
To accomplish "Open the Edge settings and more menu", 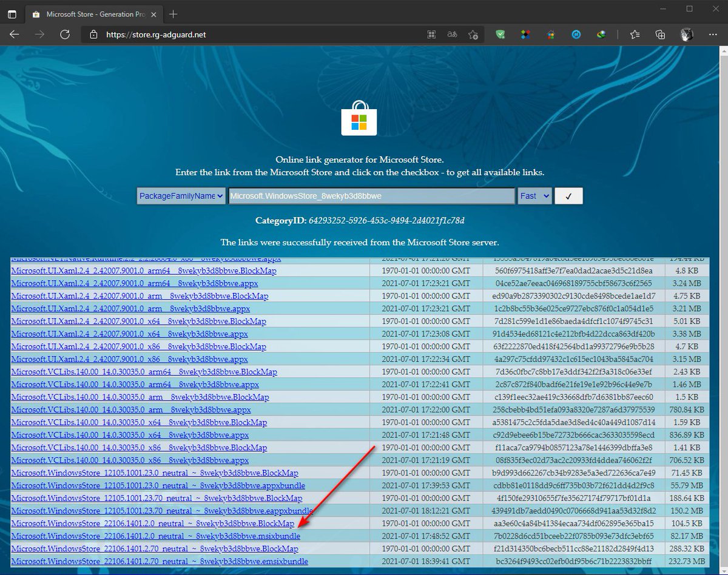I will (712, 35).
